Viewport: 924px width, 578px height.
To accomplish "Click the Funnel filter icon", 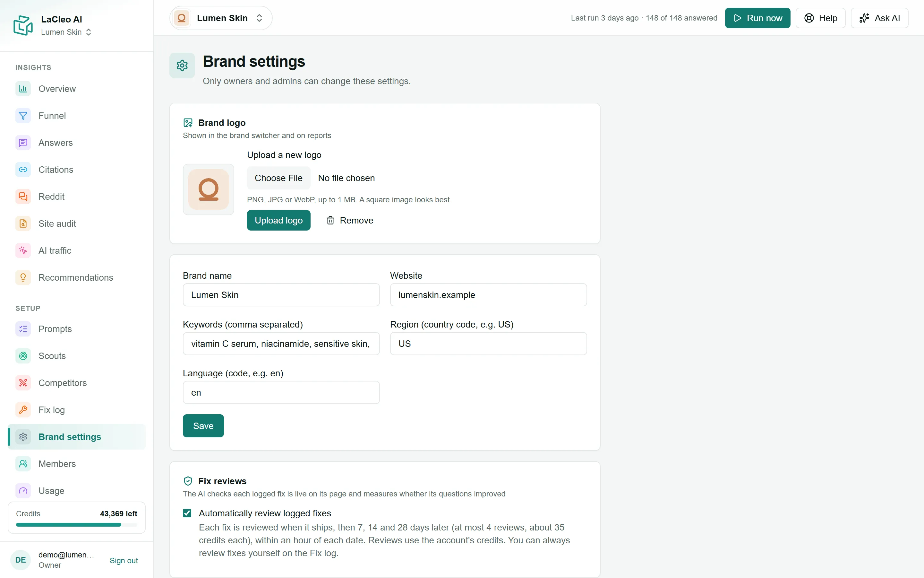I will [x=23, y=116].
